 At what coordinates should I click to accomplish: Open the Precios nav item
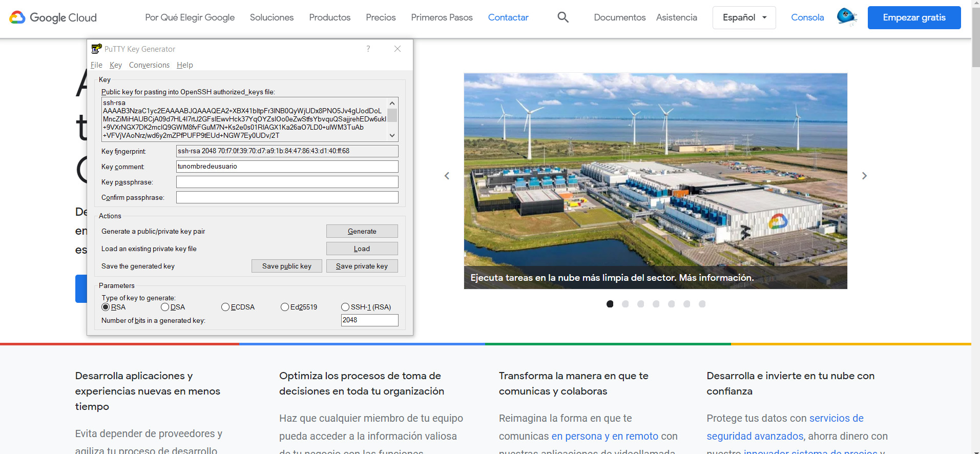(x=381, y=17)
